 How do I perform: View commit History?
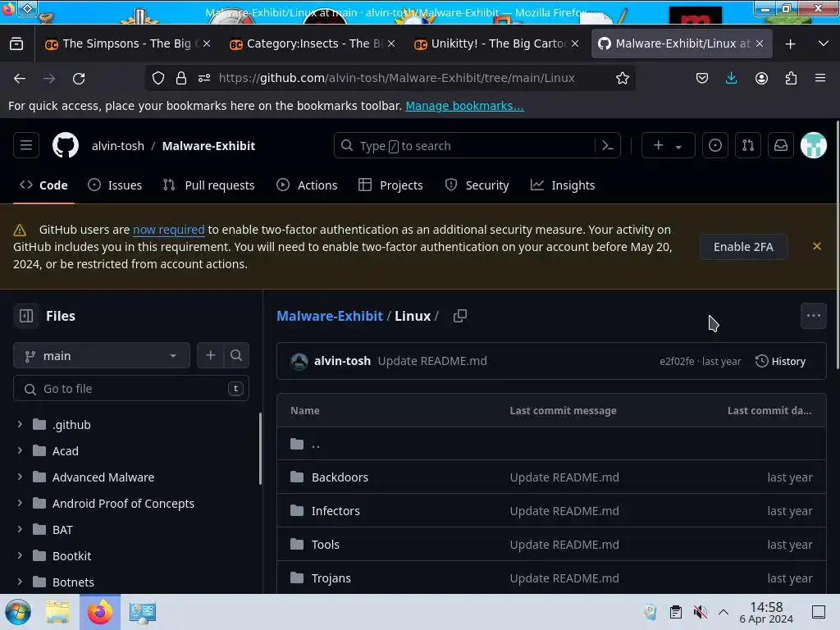(780, 361)
